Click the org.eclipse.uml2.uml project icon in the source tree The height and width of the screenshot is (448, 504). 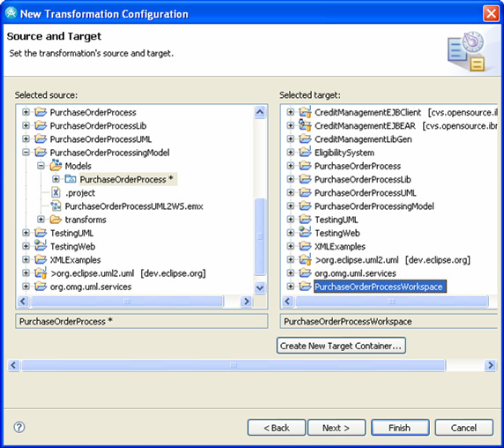[x=41, y=273]
